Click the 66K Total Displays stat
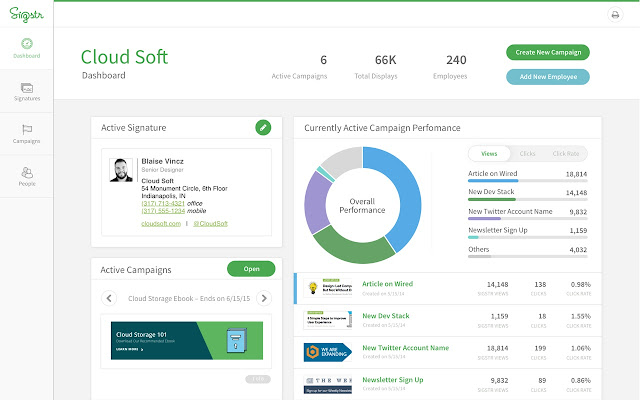The image size is (640, 400). (376, 67)
